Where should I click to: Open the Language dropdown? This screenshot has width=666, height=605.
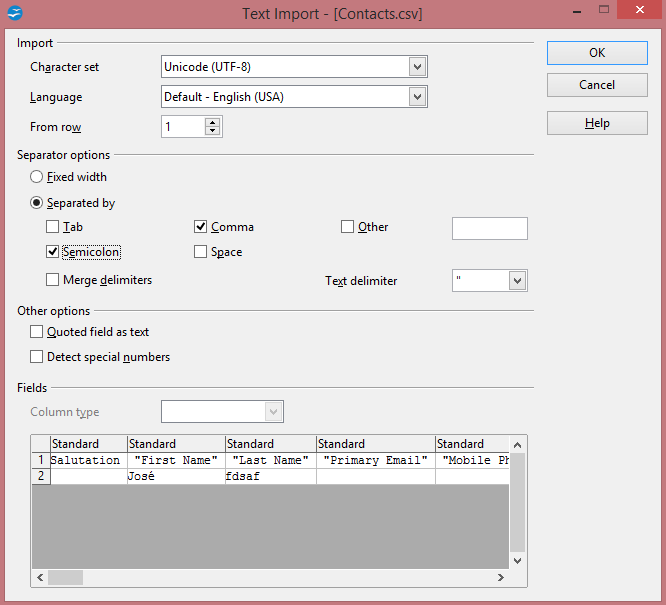[x=417, y=97]
